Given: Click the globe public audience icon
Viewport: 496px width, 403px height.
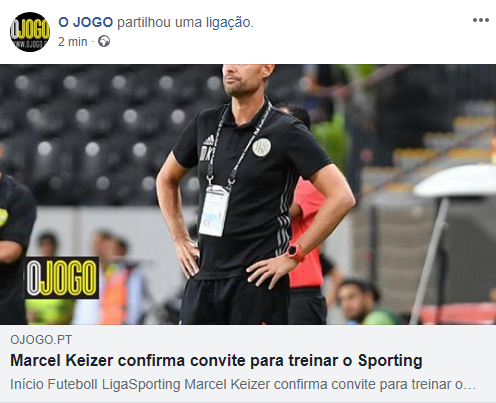Looking at the screenshot, I should coord(104,42).
